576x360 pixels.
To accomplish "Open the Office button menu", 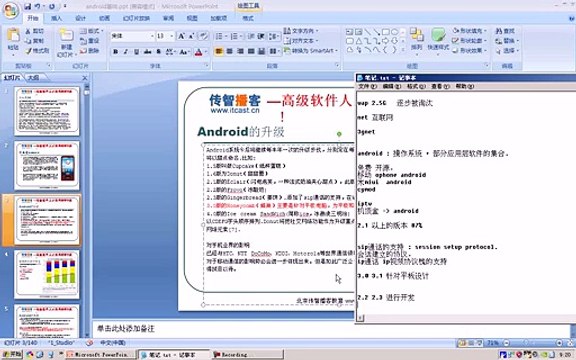I will (x=11, y=10).
